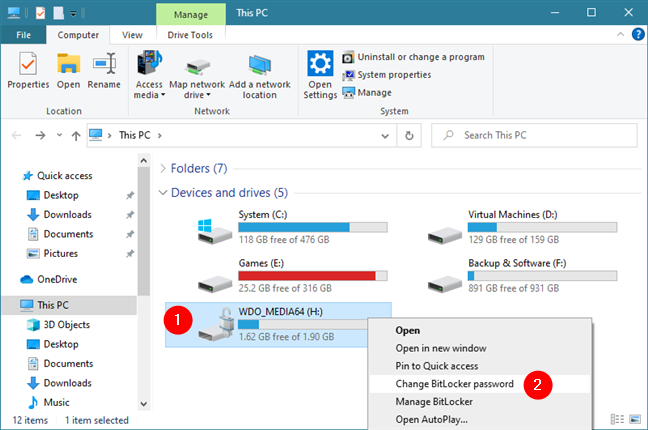Switch to the Computer ribbon tab

click(78, 35)
